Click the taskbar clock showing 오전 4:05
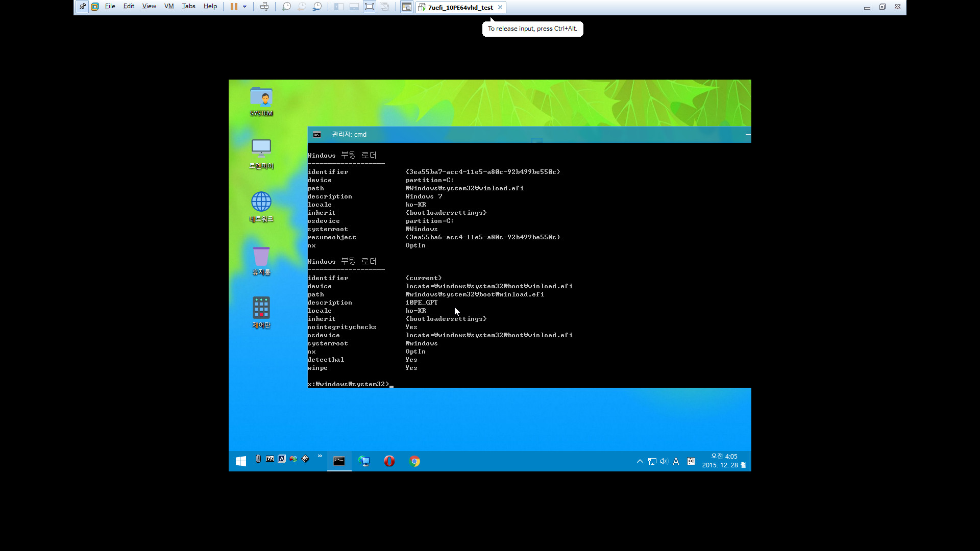 [x=724, y=461]
